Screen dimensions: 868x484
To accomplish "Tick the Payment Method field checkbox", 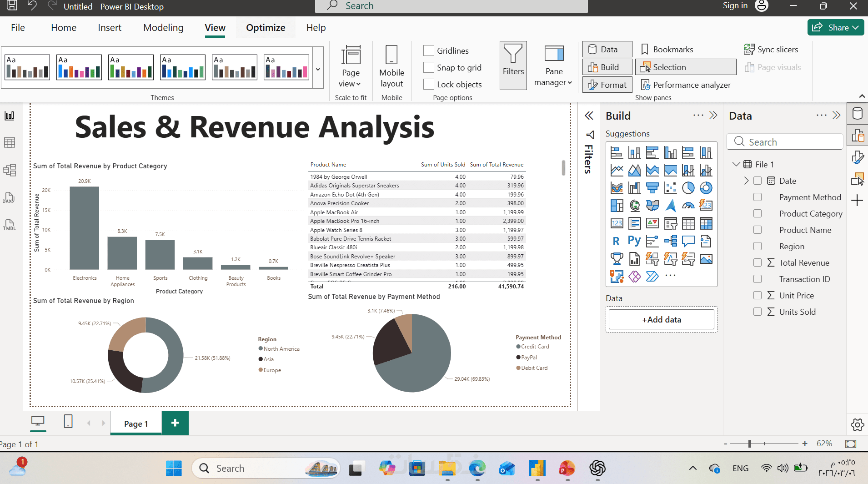I will click(758, 197).
